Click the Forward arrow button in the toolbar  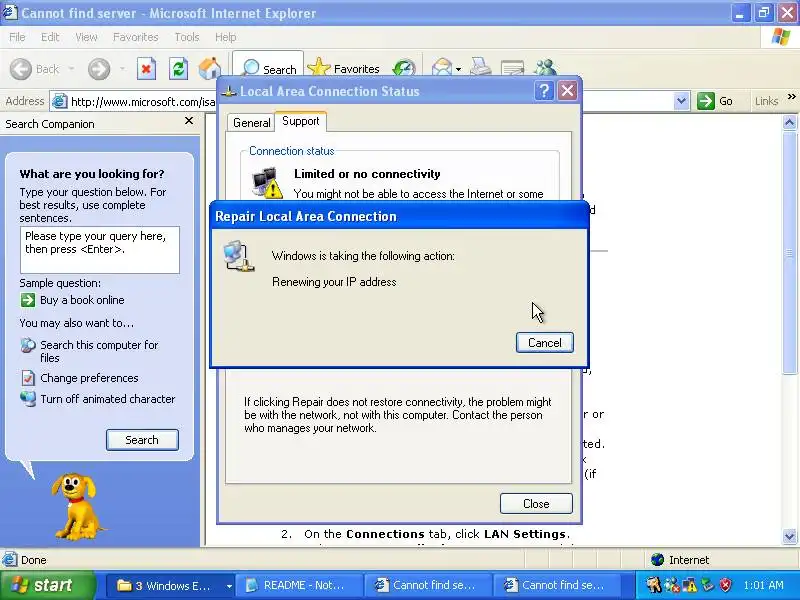point(98,69)
